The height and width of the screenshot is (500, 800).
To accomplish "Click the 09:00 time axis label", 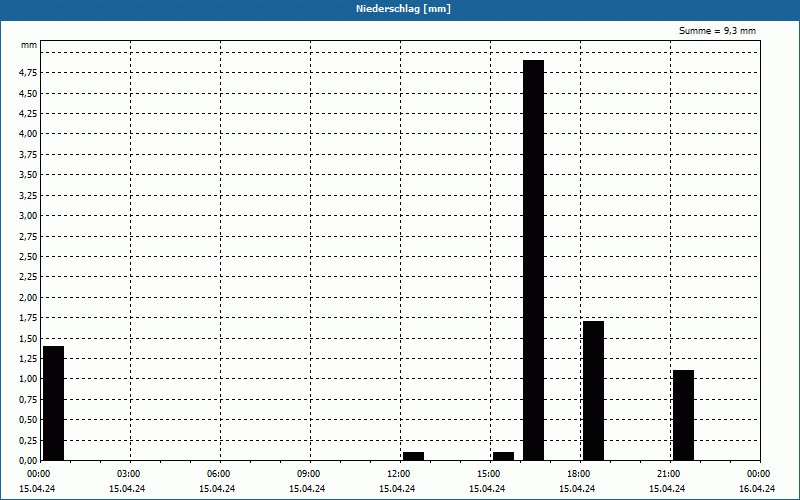I will point(310,474).
